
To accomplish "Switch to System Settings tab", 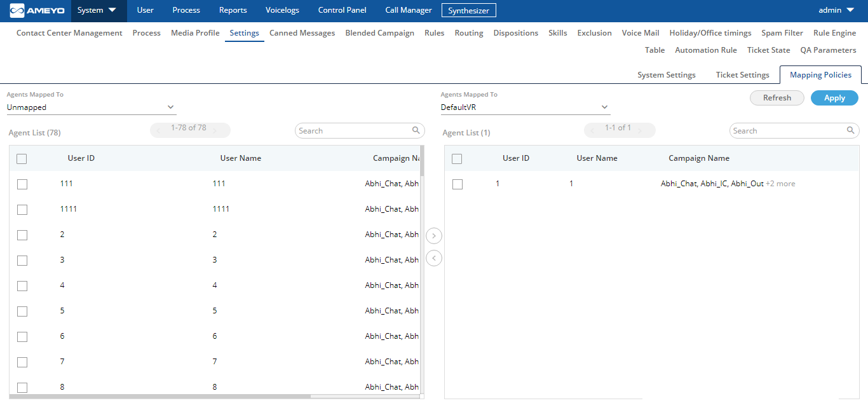I will point(667,75).
